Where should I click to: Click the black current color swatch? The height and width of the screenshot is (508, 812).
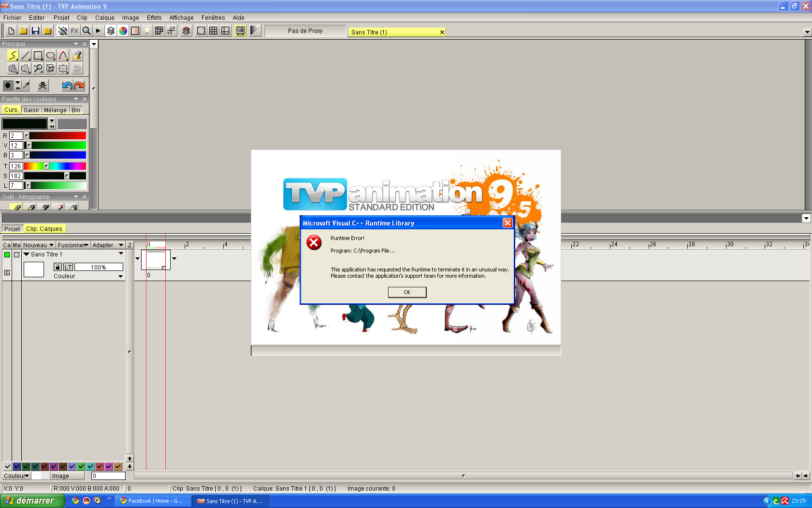(x=25, y=124)
